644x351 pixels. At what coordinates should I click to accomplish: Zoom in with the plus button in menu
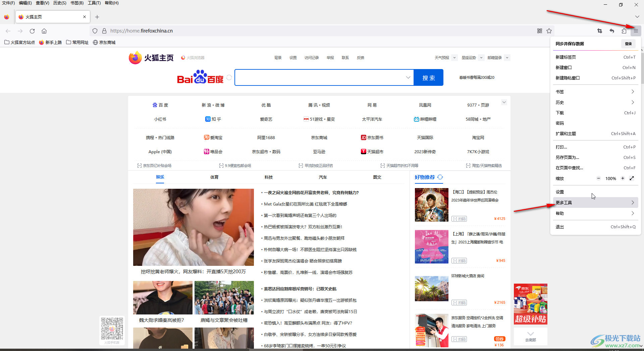click(x=623, y=178)
